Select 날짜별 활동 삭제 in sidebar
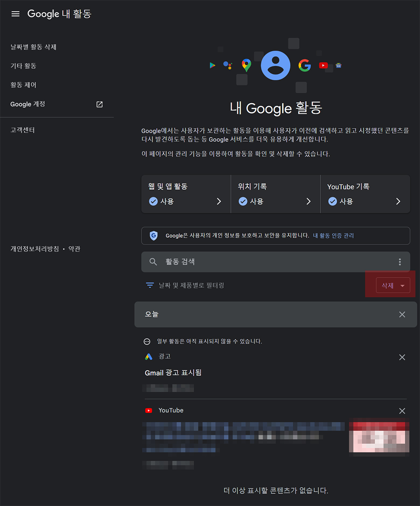The width and height of the screenshot is (420, 506). pyautogui.click(x=34, y=47)
